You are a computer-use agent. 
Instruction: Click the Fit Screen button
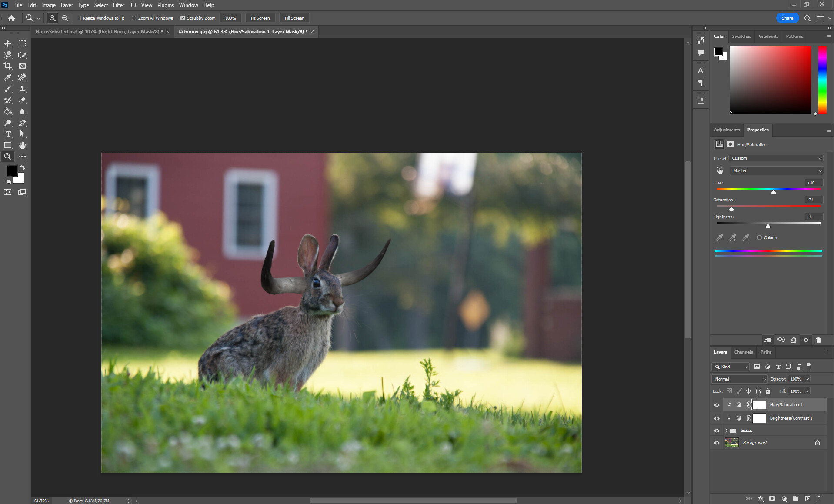[x=260, y=18]
